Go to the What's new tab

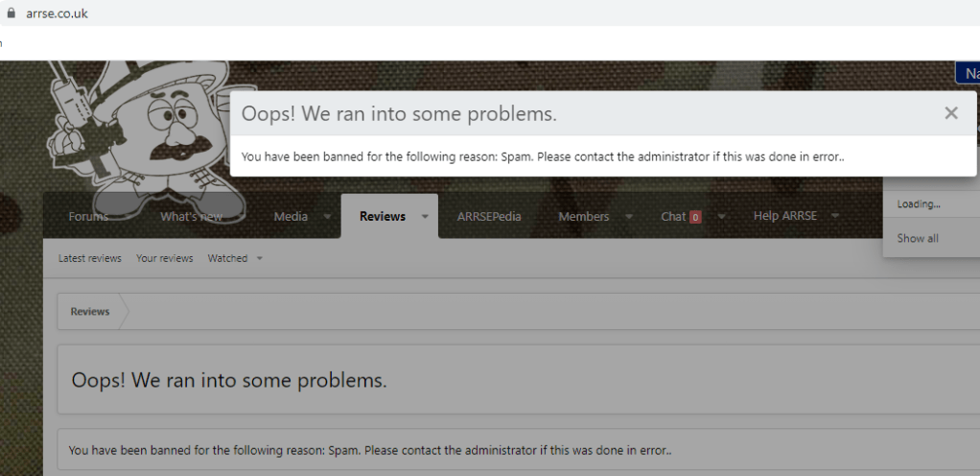pos(191,216)
